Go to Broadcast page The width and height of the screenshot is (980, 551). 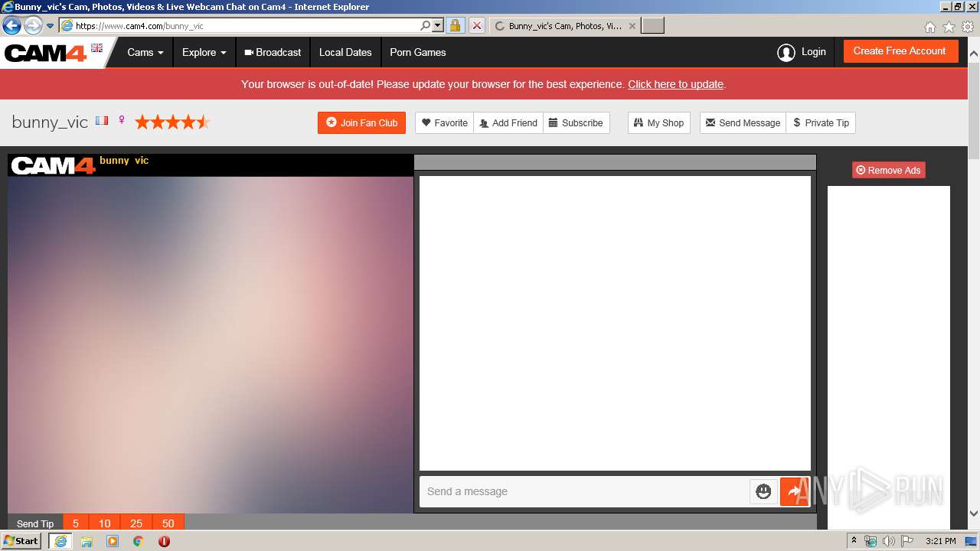click(273, 53)
